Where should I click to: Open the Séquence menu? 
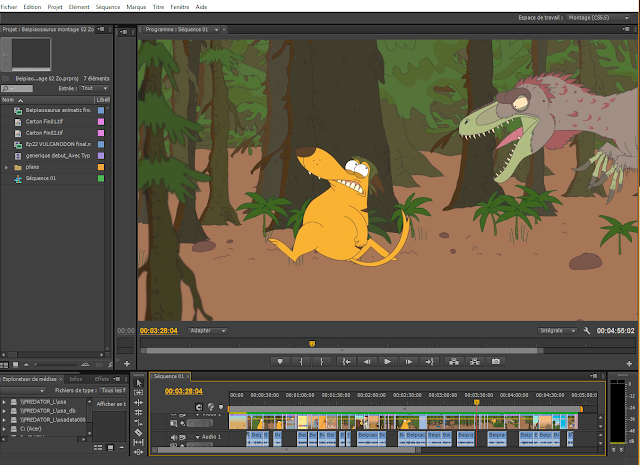[108, 7]
